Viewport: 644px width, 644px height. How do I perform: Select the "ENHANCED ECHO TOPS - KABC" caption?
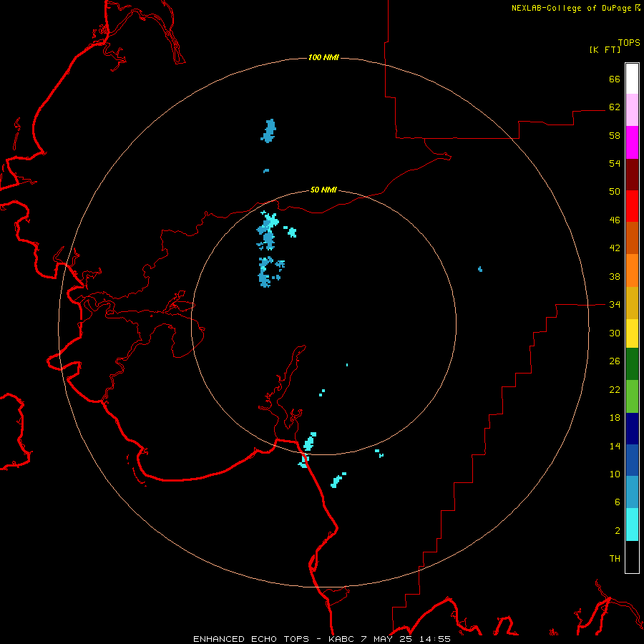(x=273, y=639)
